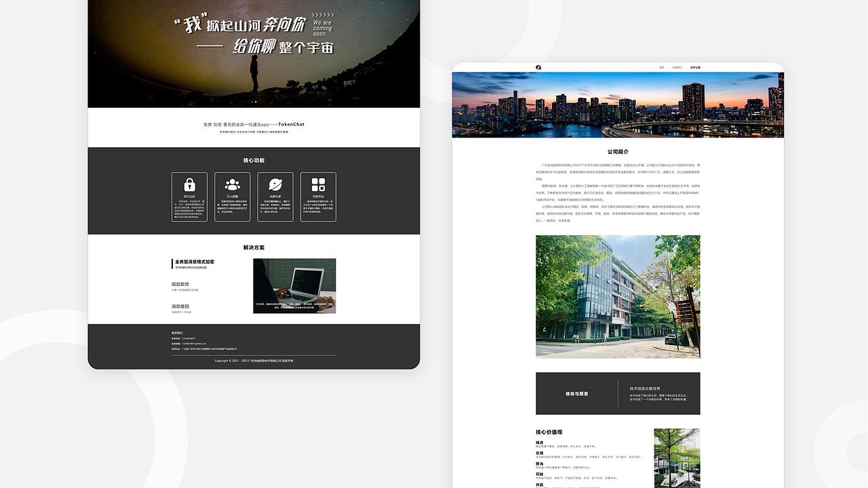Click the laptop coding image in 解决方案
868x488 pixels.
[294, 286]
